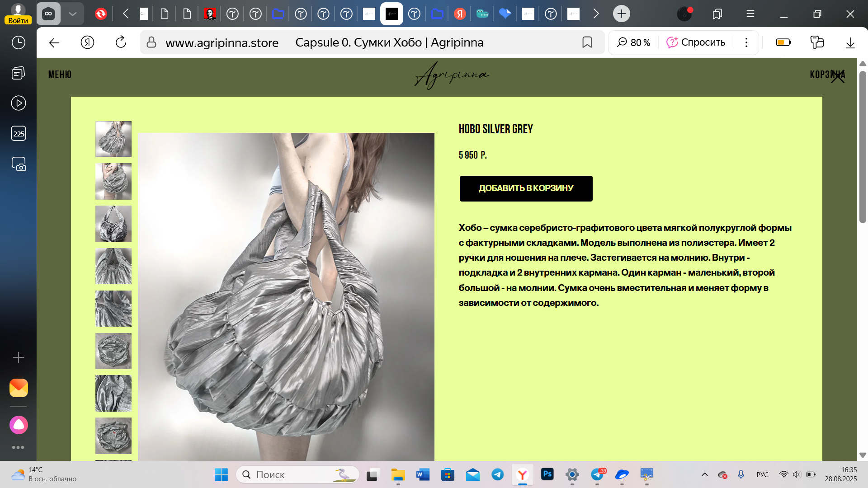Add a new sidebar item with plus
Viewport: 868px width, 488px height.
click(x=18, y=358)
